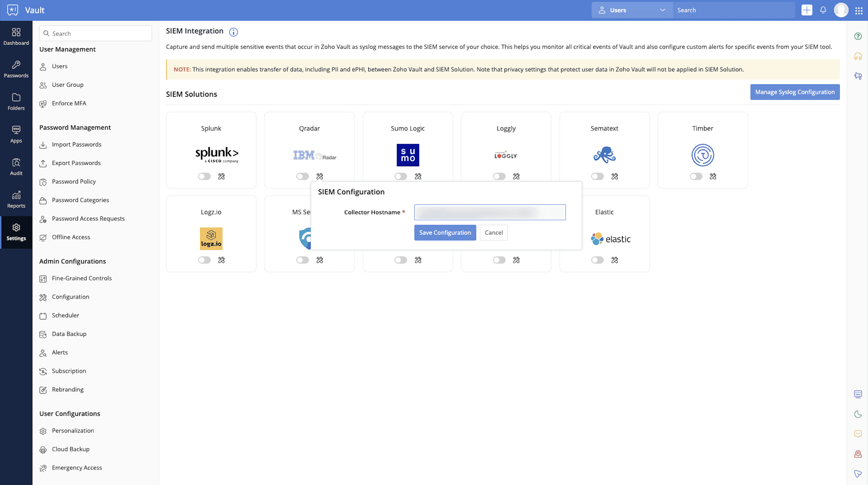Go to Password Policy settings

(74, 182)
